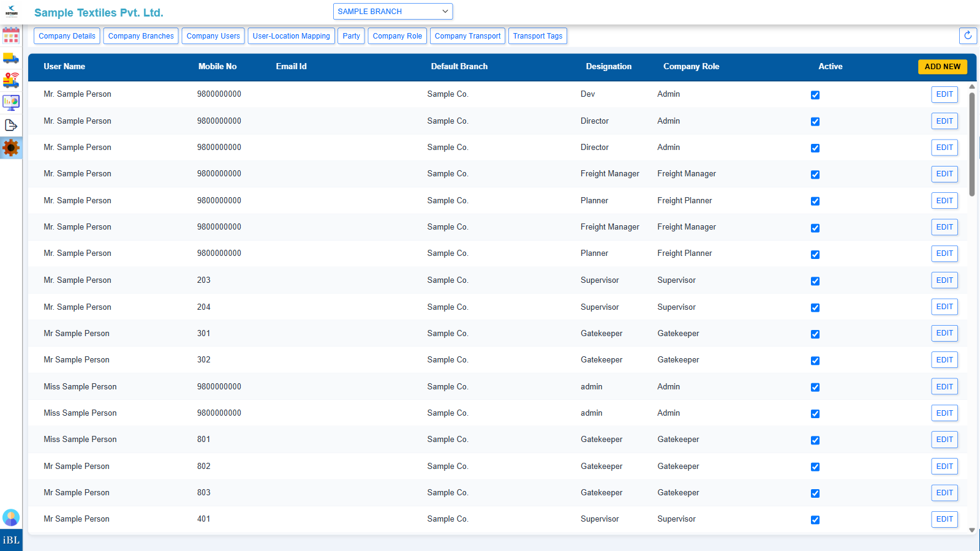This screenshot has width=980, height=551.
Task: Click the ADD NEW button
Action: tap(943, 67)
